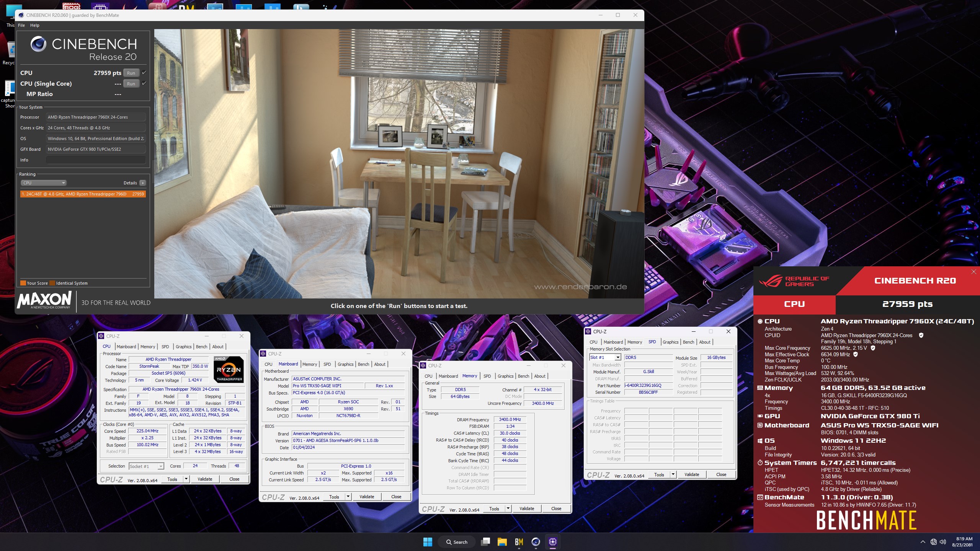The width and height of the screenshot is (980, 551).
Task: Click the 225.04 MHz Core Speed value
Action: [x=147, y=431]
